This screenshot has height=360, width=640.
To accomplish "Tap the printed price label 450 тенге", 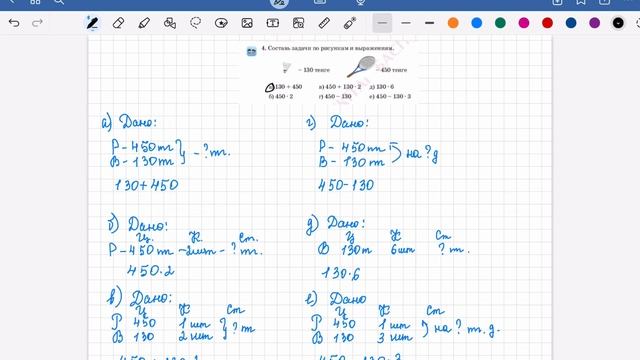I will [x=391, y=70].
